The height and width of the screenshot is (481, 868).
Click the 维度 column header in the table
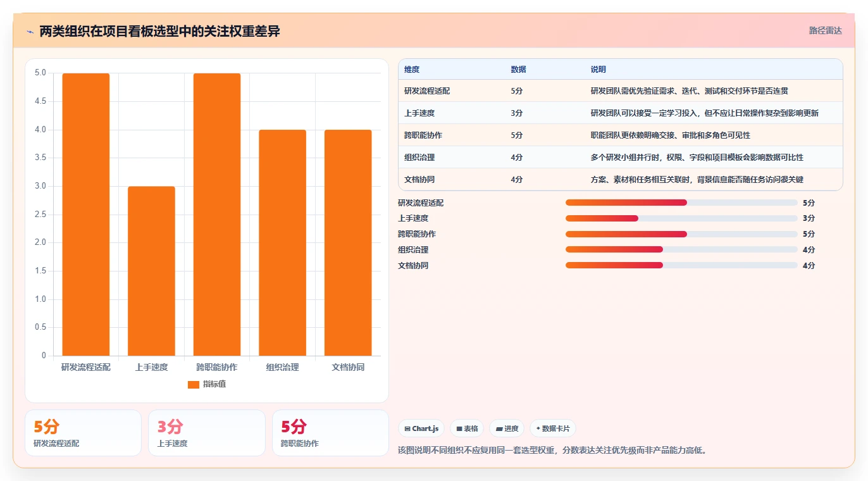point(412,70)
